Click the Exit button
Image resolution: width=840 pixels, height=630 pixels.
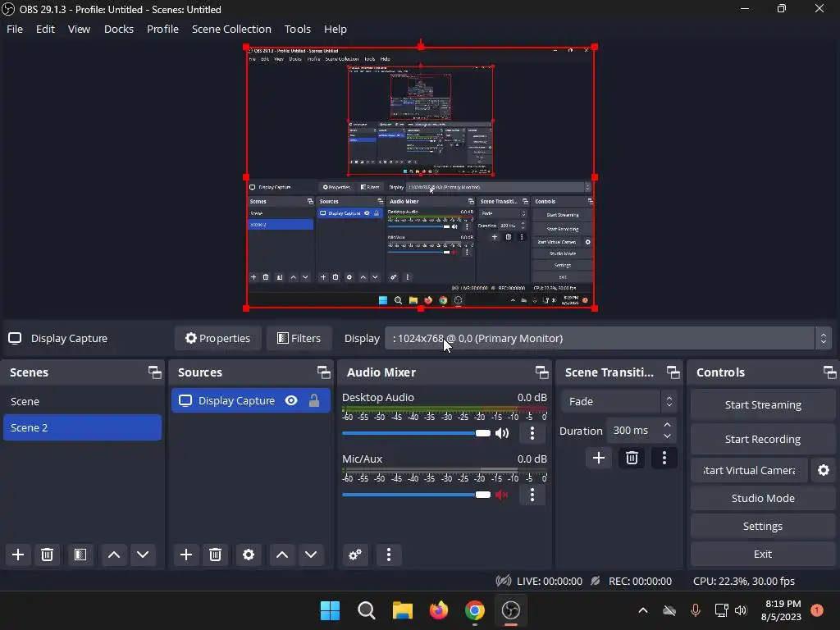click(763, 554)
